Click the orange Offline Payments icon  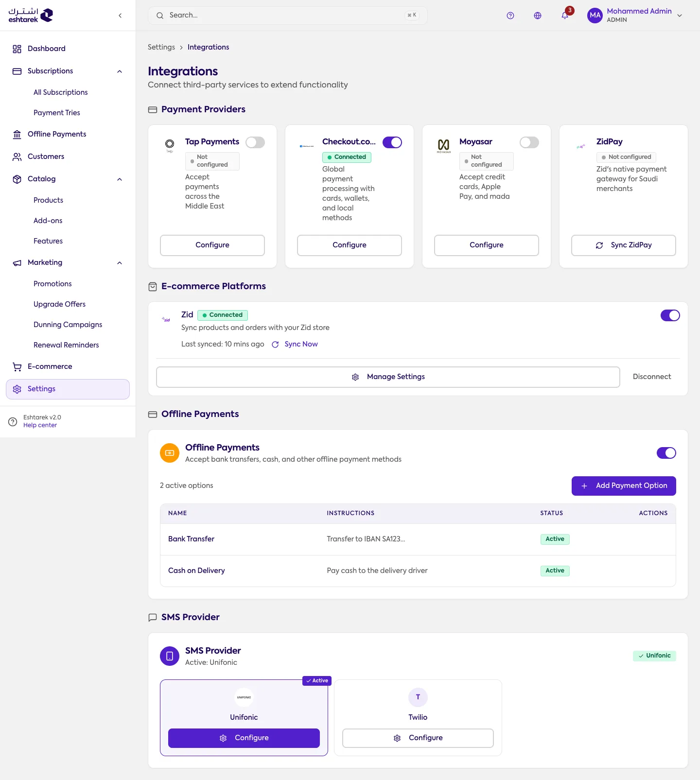click(x=170, y=453)
